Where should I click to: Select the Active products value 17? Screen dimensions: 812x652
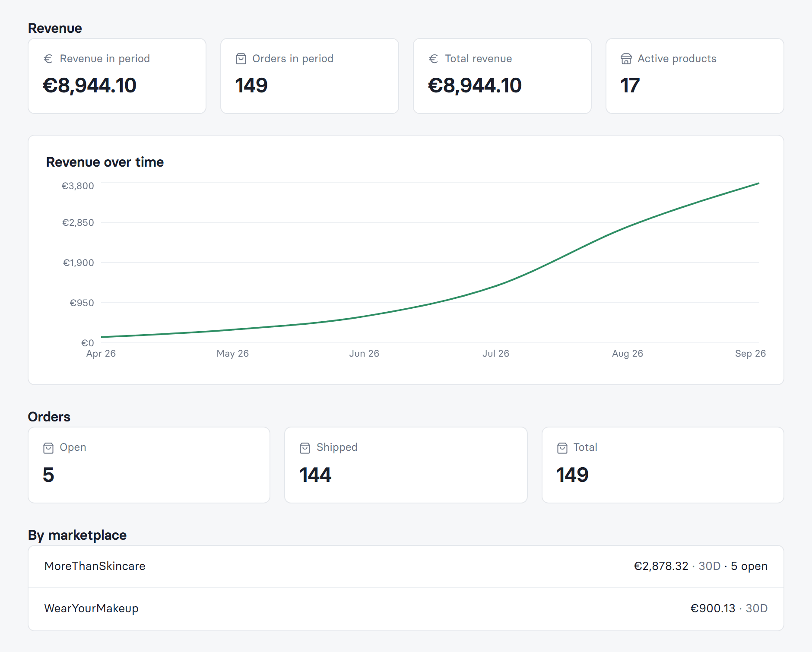[x=630, y=85]
